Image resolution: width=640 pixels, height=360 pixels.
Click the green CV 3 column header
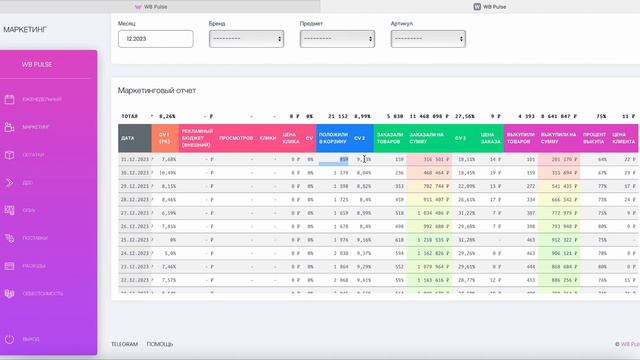tap(464, 138)
